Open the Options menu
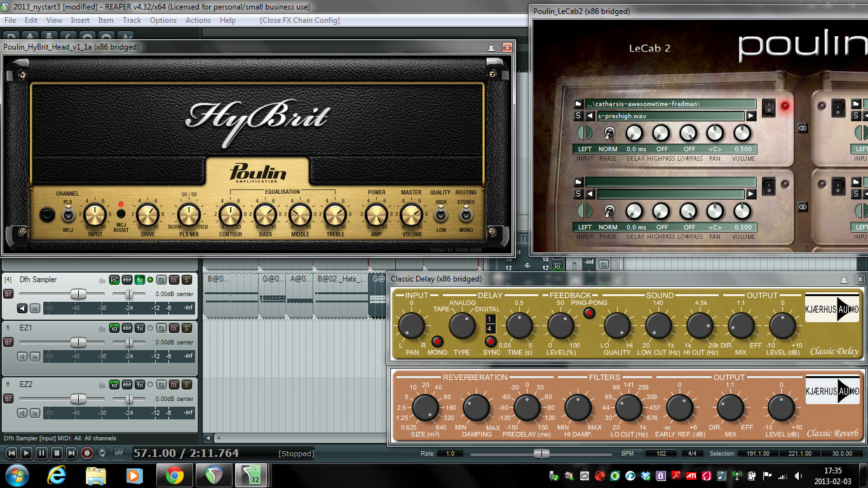This screenshot has height=488, width=868. point(163,20)
